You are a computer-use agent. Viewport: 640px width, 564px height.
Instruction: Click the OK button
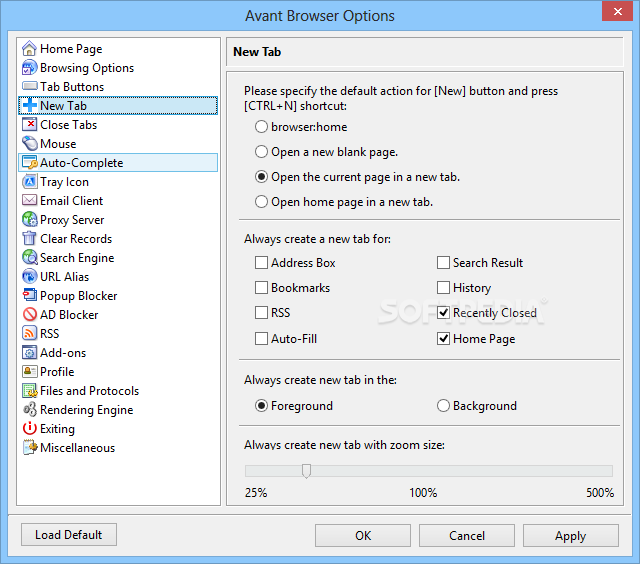pyautogui.click(x=363, y=535)
